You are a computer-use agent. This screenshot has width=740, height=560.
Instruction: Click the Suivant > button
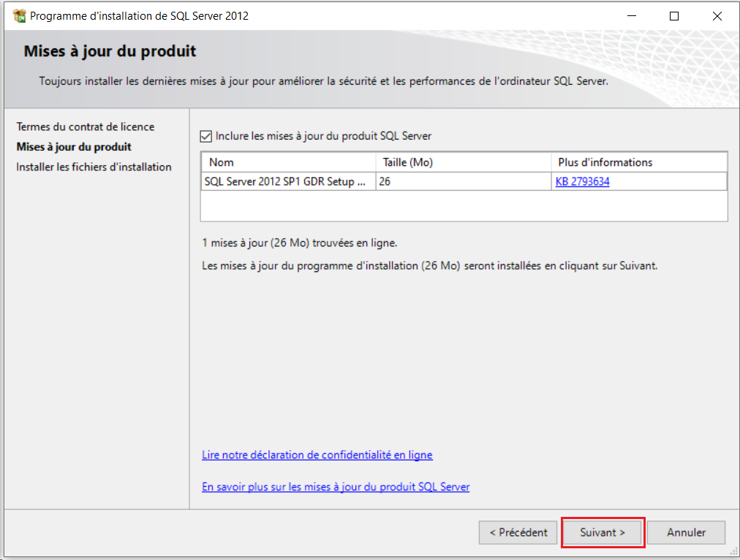click(603, 532)
